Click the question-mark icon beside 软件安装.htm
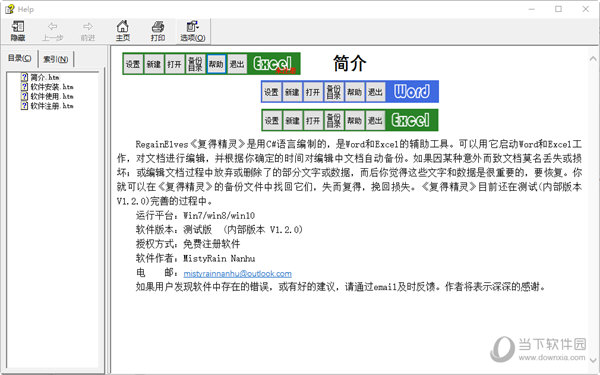The height and width of the screenshot is (375, 600). tap(24, 86)
